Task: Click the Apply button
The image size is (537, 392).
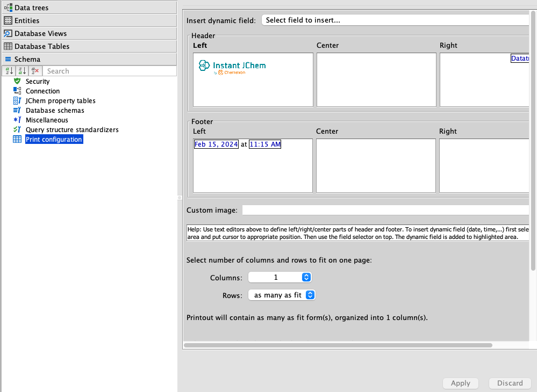Action: point(460,383)
